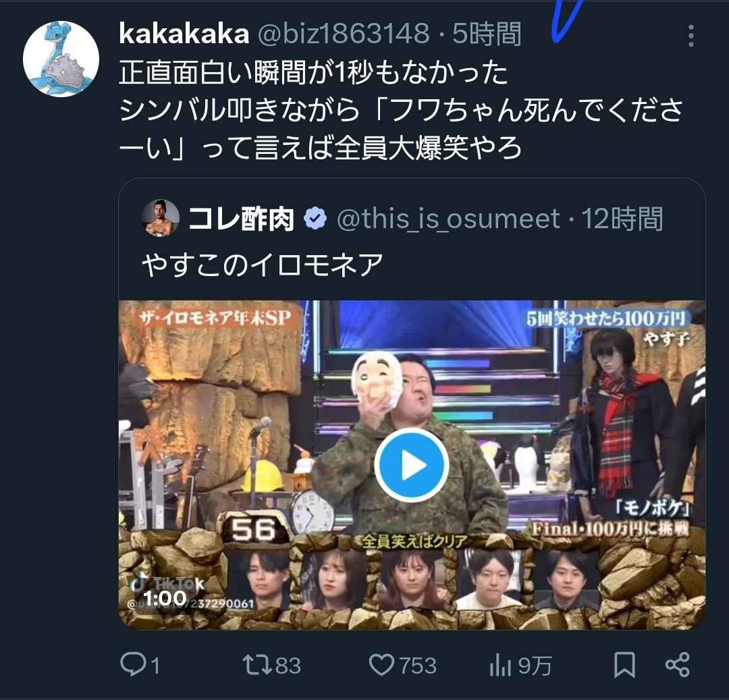Open コレ酢肉's profile picture
Screen dimensions: 729x700
click(x=161, y=218)
